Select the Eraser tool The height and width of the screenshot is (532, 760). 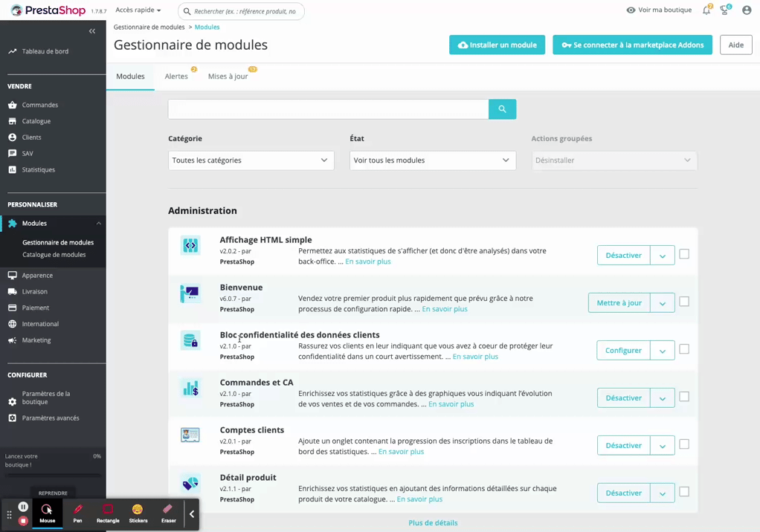(168, 513)
